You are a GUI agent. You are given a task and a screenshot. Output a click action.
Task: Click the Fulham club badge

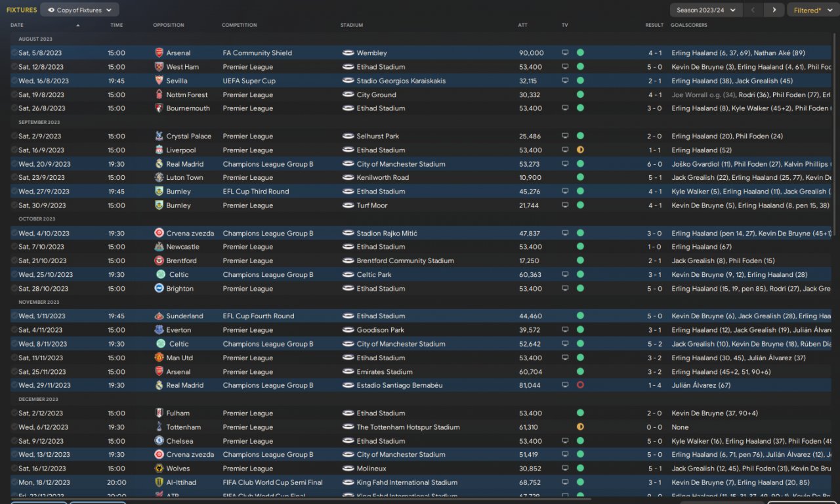pyautogui.click(x=159, y=413)
